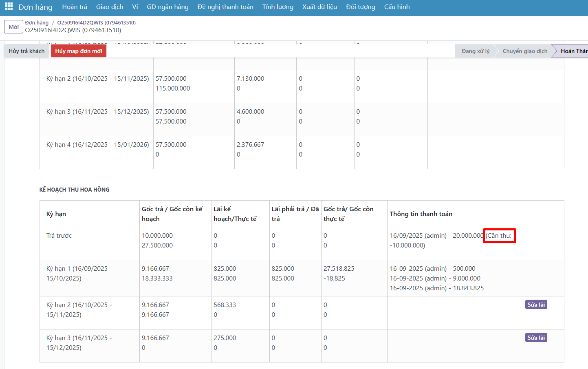Open the Giao dịch menu

coord(110,7)
